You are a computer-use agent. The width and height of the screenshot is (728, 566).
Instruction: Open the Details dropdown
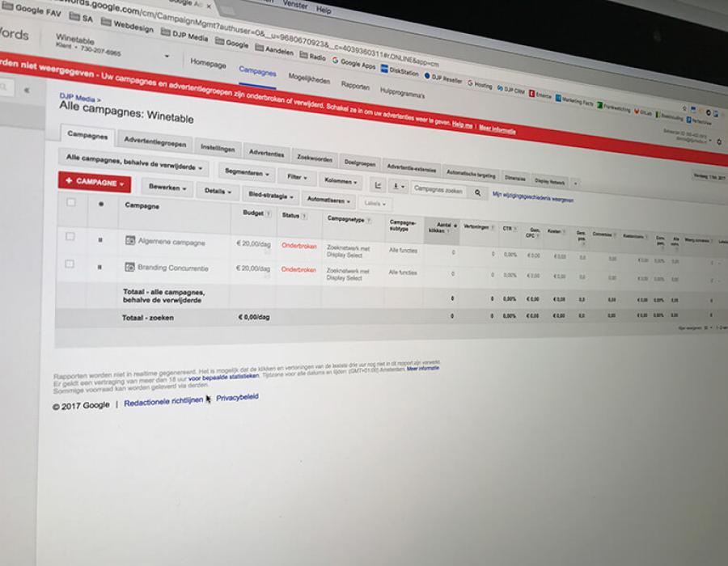click(x=218, y=191)
